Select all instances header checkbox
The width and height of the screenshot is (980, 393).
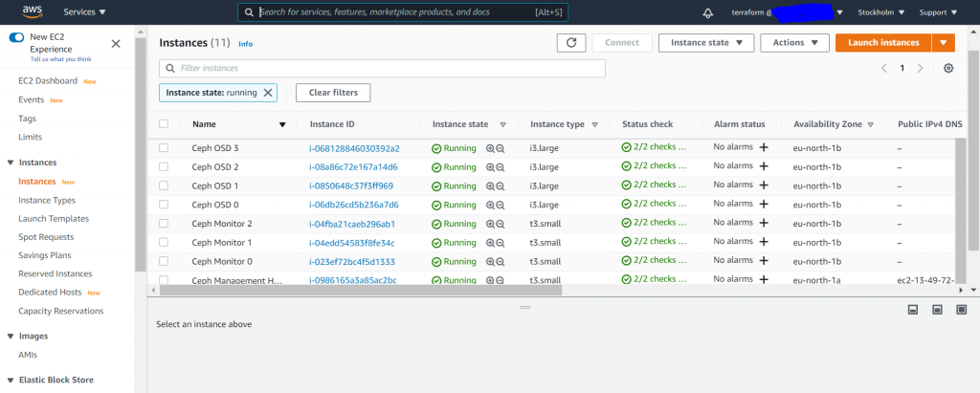[164, 123]
